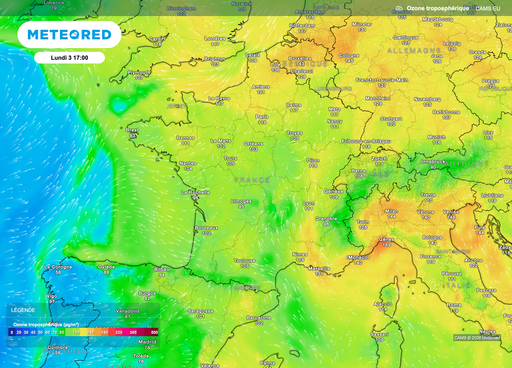Click the Plymouth city label
This screenshot has width=512, height=368.
coord(139,72)
